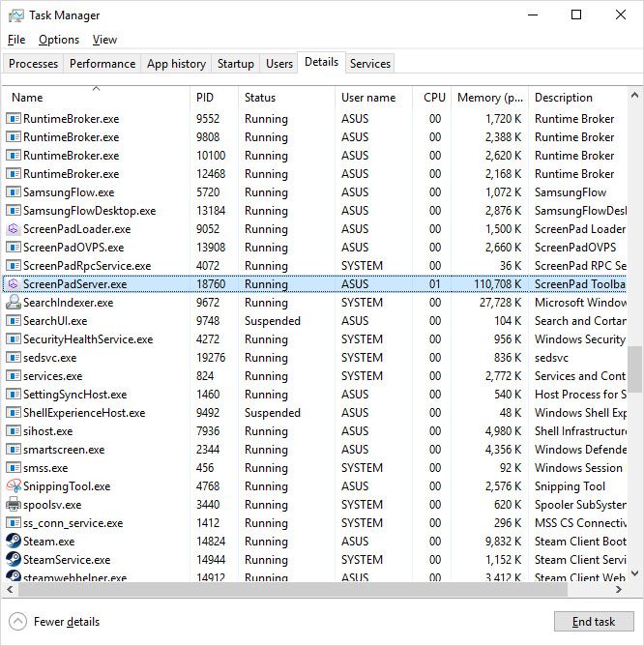
Task: Click the ss_conn_service.exe process icon
Action: (14, 523)
